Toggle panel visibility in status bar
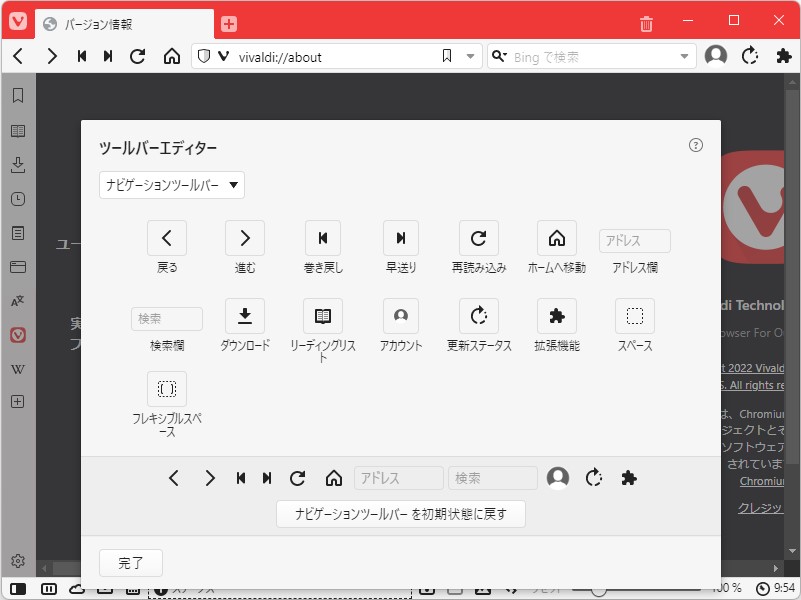Screen dimensions: 801x600 click(x=18, y=589)
